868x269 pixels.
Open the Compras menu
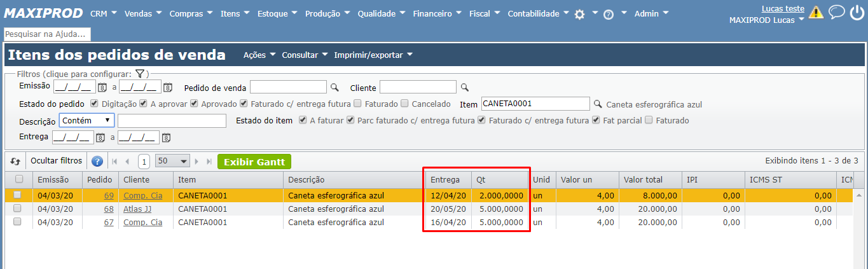[191, 13]
